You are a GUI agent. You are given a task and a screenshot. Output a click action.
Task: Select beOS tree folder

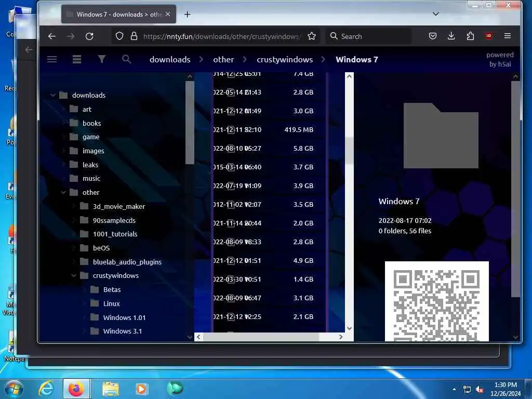coord(101,248)
